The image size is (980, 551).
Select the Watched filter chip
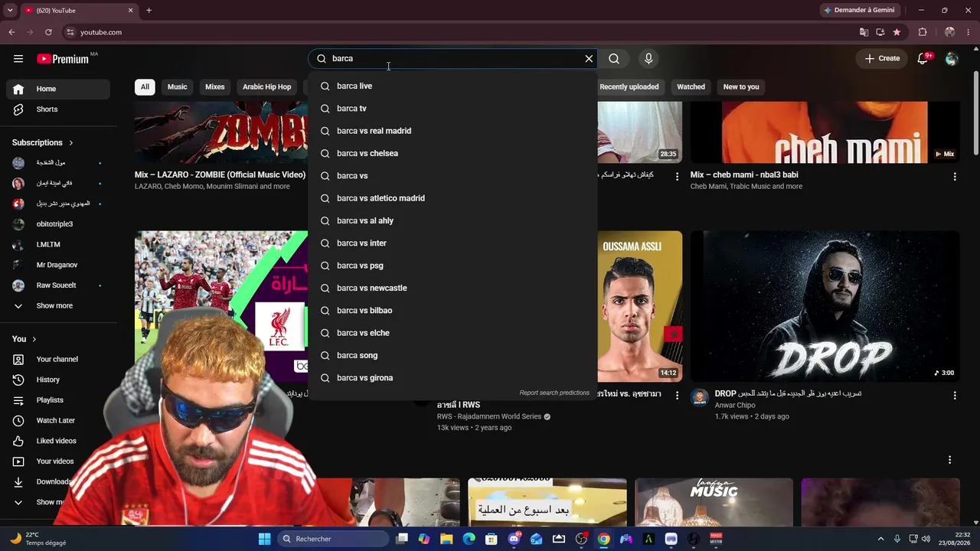pos(691,87)
